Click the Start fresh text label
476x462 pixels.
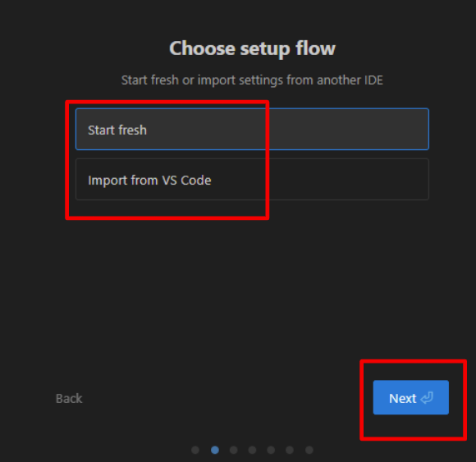(117, 130)
